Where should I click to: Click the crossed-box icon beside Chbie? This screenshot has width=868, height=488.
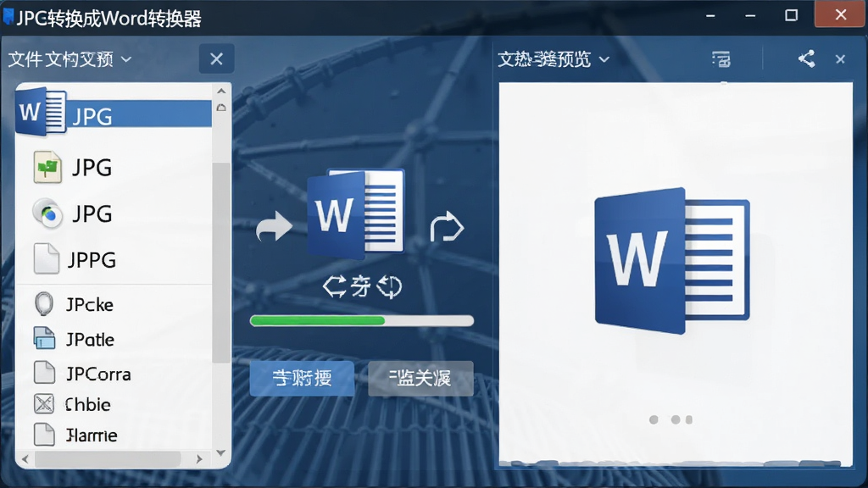tap(44, 404)
